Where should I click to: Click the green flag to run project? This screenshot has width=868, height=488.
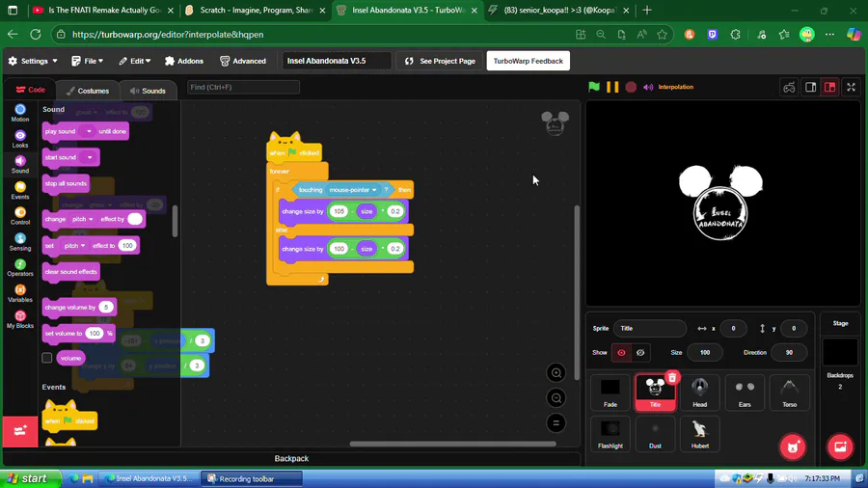(x=594, y=87)
